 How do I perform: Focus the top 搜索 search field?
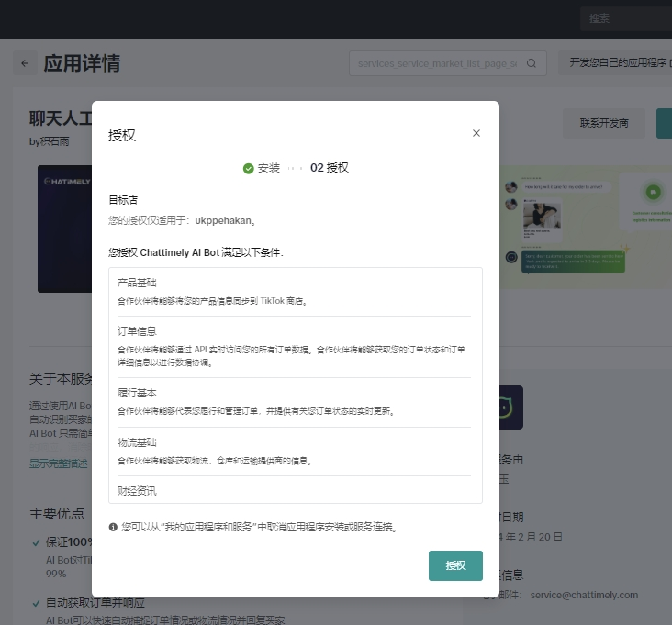point(624,18)
